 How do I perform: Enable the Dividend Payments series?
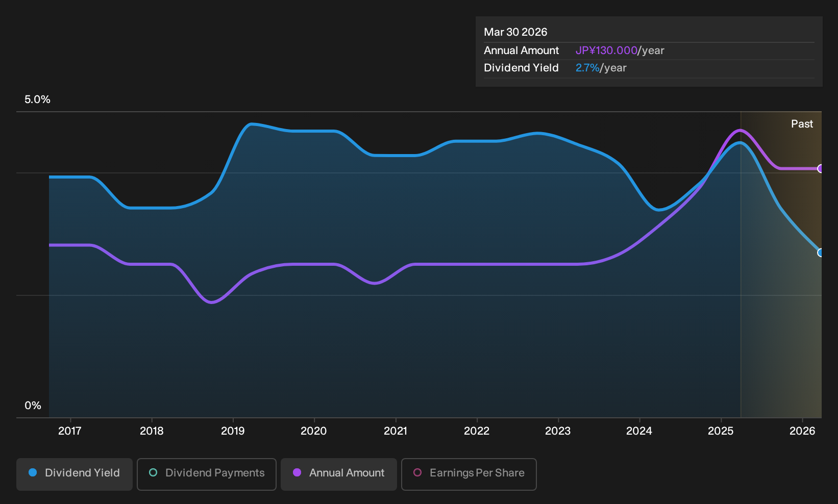pos(207,474)
